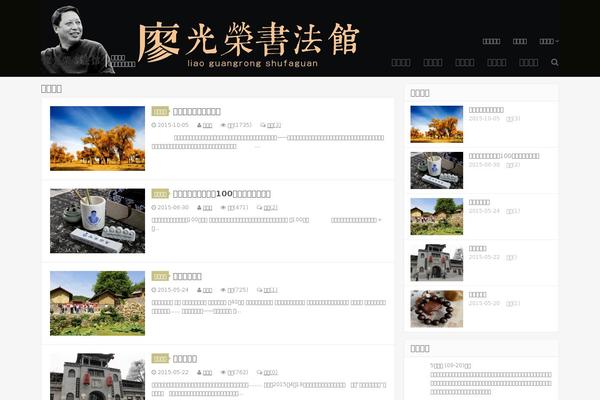
Task: Open comments link on the 2015-05-22 post
Action: (x=271, y=372)
